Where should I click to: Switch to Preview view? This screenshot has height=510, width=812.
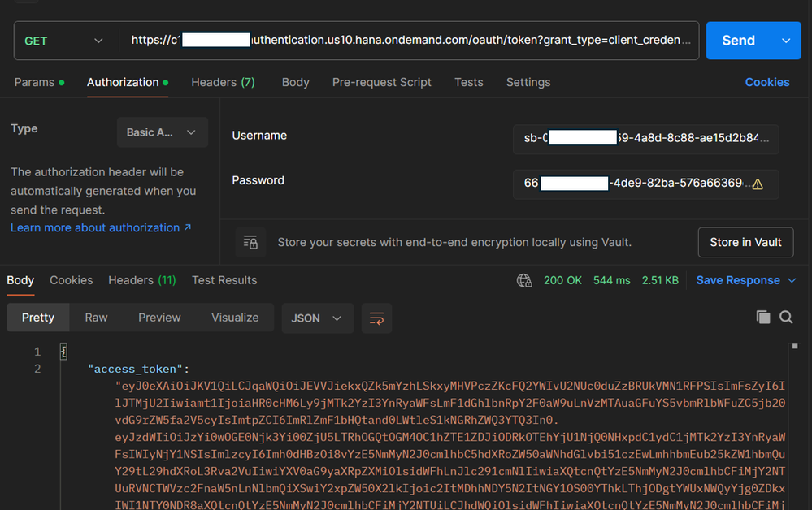coord(159,318)
